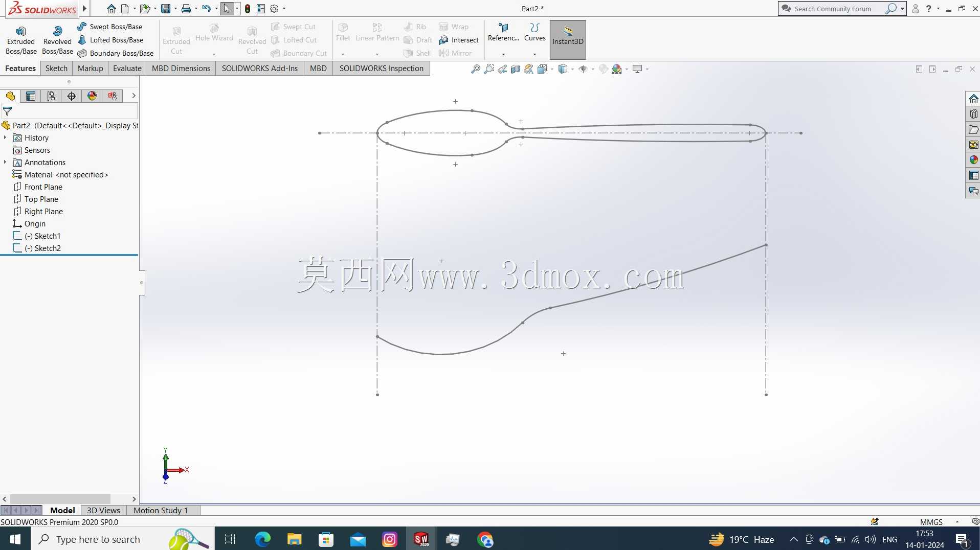Toggle Instant3D mode
980x550 pixels.
[568, 40]
